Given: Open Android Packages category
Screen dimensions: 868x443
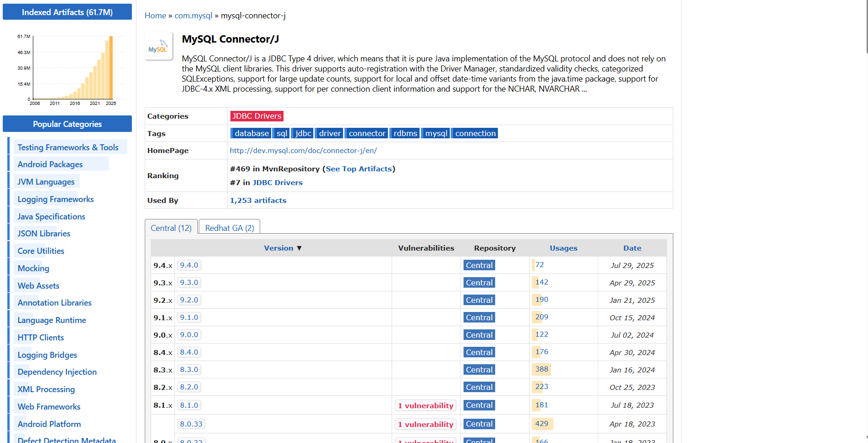Looking at the screenshot, I should 50,164.
